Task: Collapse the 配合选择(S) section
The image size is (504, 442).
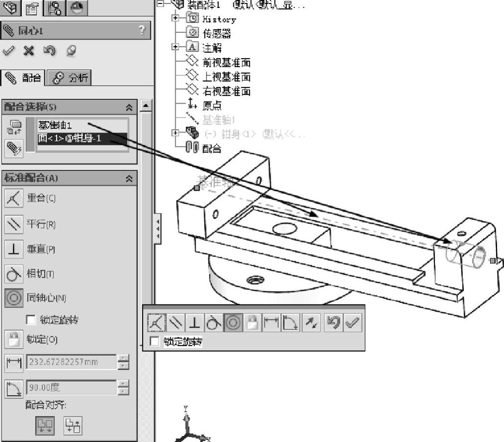Action: (x=129, y=107)
